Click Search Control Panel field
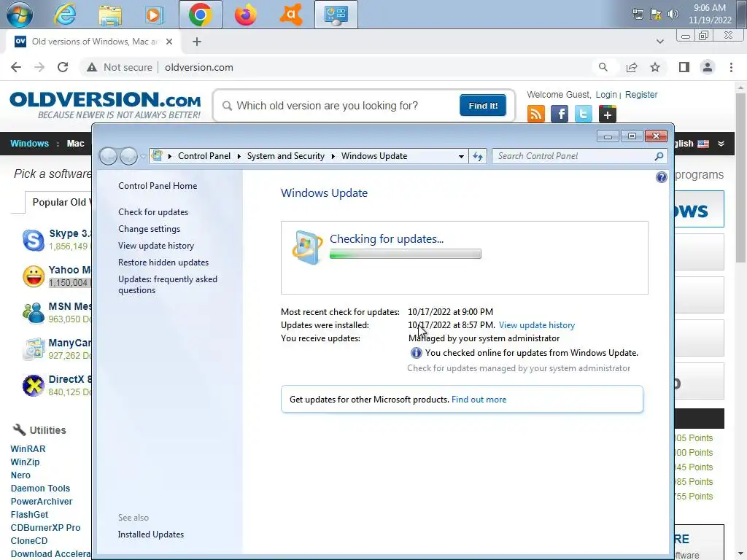Image resolution: width=747 pixels, height=560 pixels. (572, 156)
